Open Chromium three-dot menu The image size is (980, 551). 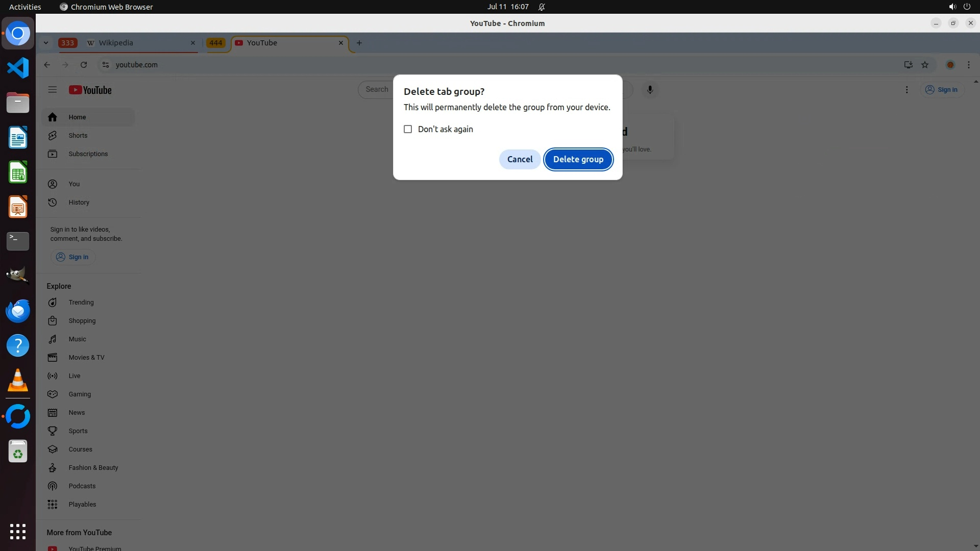coord(968,65)
